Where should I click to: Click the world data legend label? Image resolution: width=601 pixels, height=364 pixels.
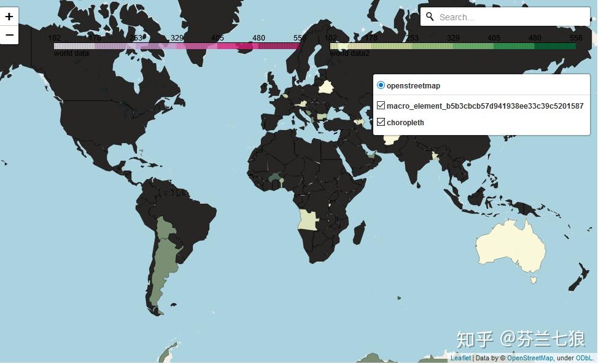click(71, 53)
